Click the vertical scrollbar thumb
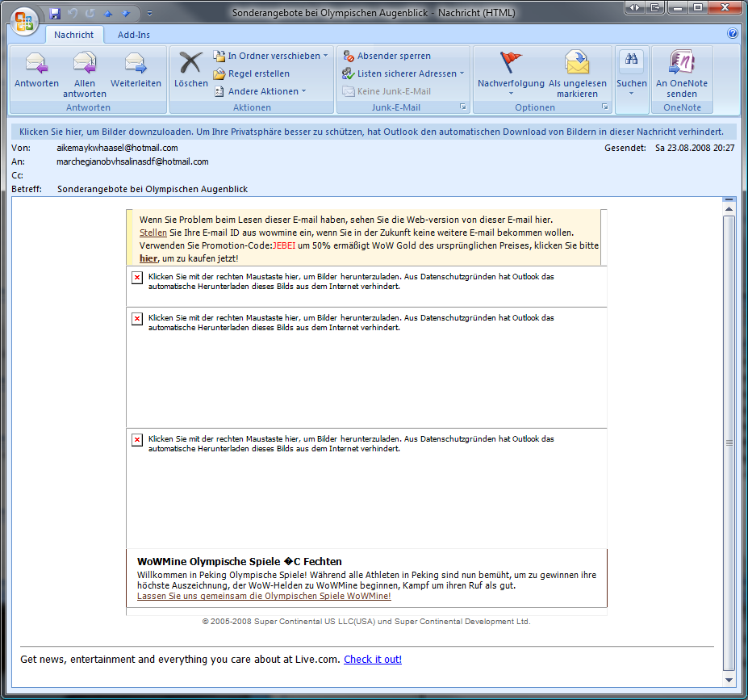This screenshot has width=748, height=700. click(729, 443)
